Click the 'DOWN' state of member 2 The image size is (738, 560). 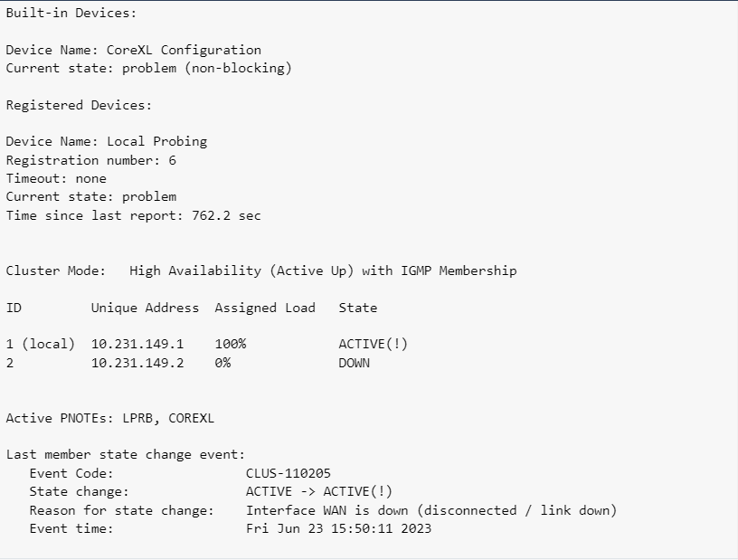pyautogui.click(x=354, y=363)
